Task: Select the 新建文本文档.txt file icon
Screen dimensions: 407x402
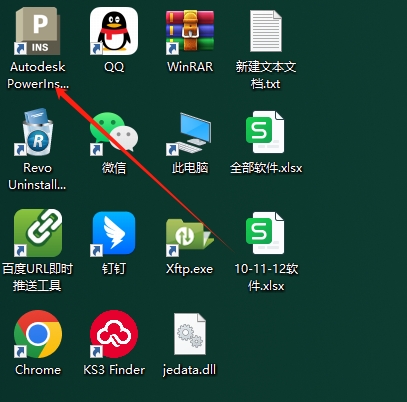Action: (266, 31)
